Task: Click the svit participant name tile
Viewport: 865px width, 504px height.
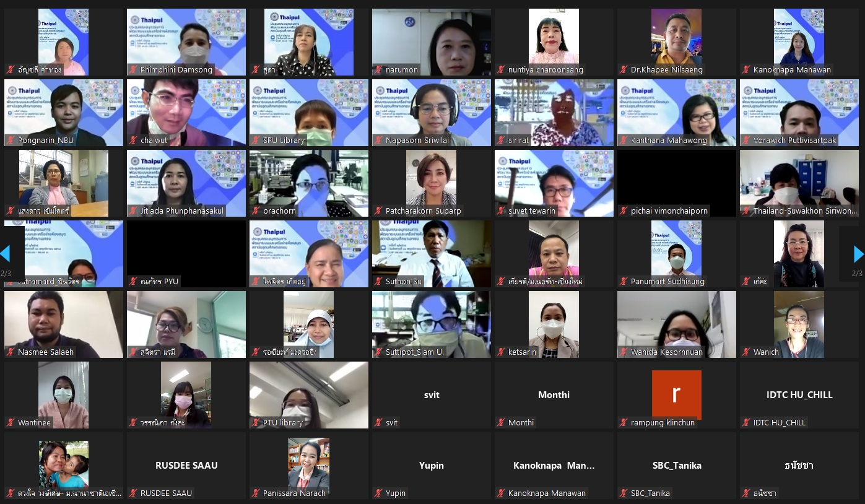Action: click(x=431, y=395)
